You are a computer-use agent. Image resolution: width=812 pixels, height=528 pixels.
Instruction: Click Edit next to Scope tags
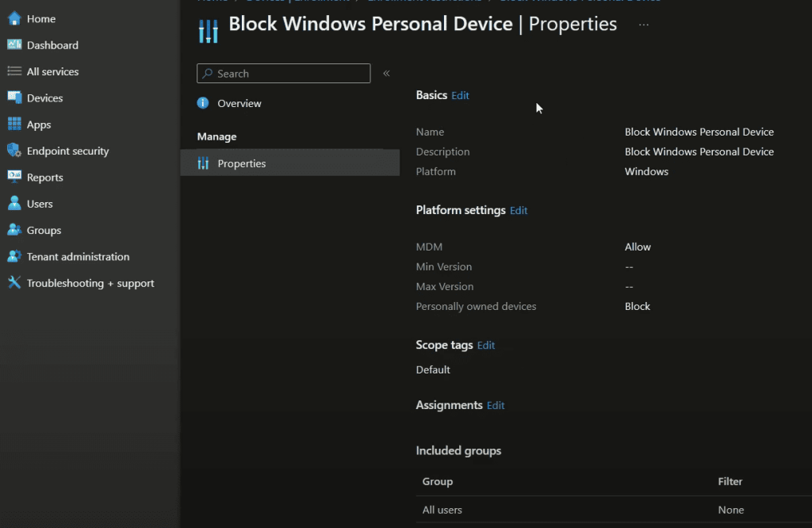click(486, 346)
